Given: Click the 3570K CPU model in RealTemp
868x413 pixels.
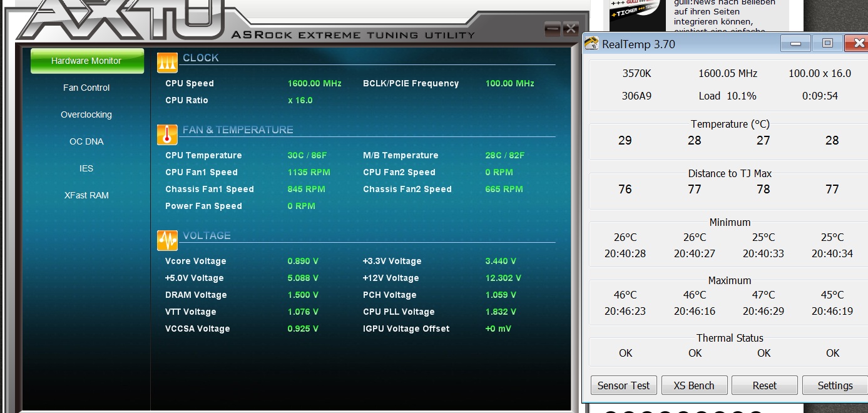Looking at the screenshot, I should pos(636,73).
